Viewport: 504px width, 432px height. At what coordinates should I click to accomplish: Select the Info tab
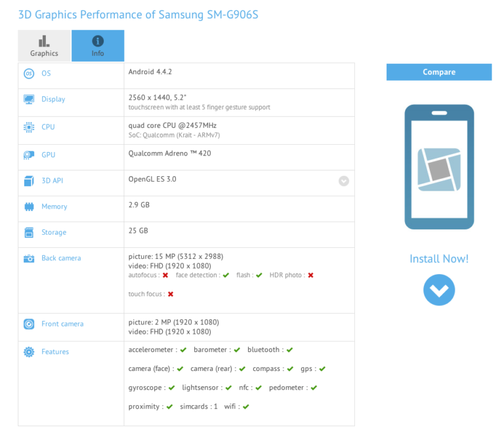(x=98, y=46)
